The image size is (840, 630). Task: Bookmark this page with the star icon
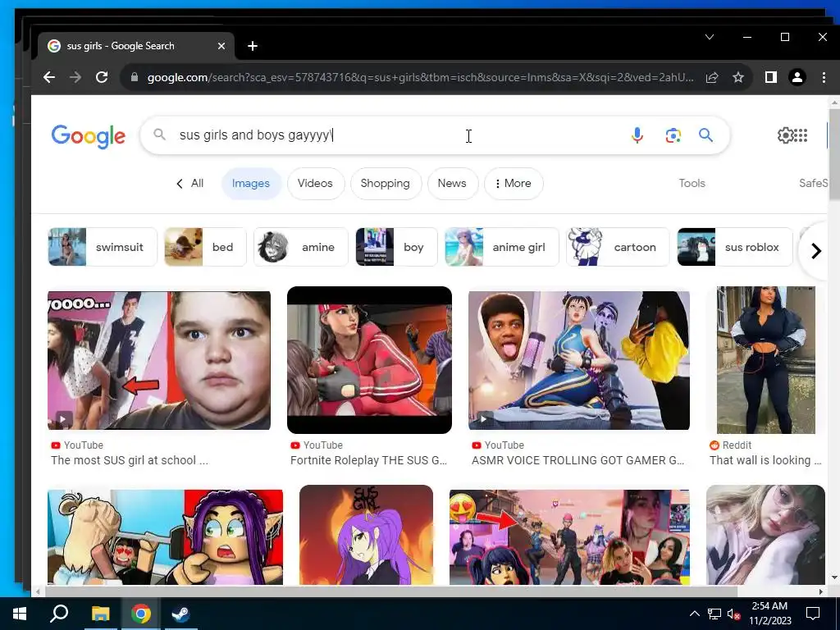(738, 77)
